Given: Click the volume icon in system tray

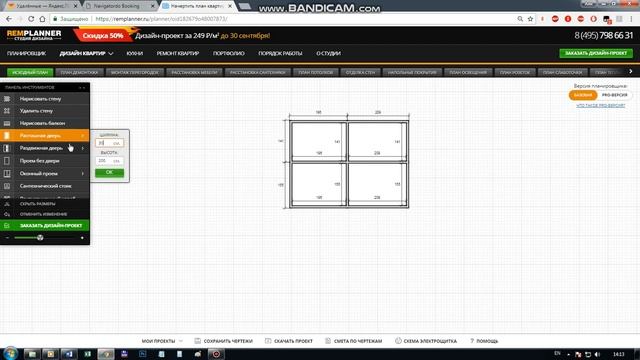Looking at the screenshot, I should click(598, 354).
